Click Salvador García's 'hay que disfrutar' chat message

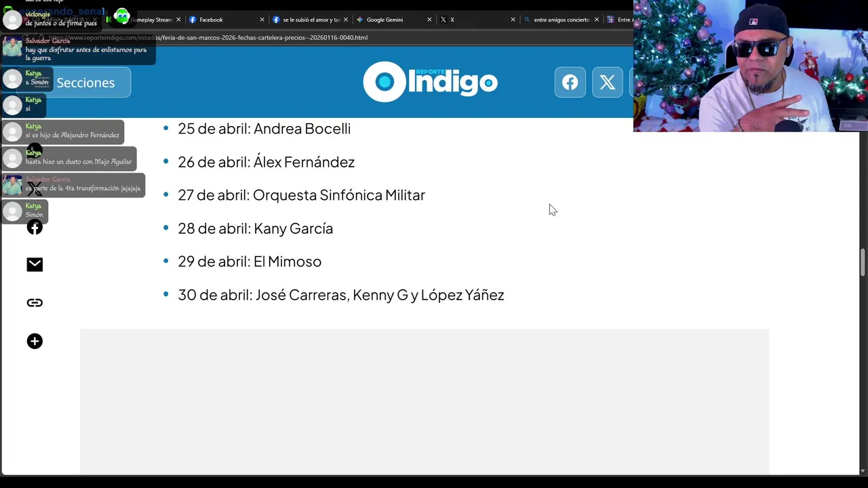tap(79, 50)
